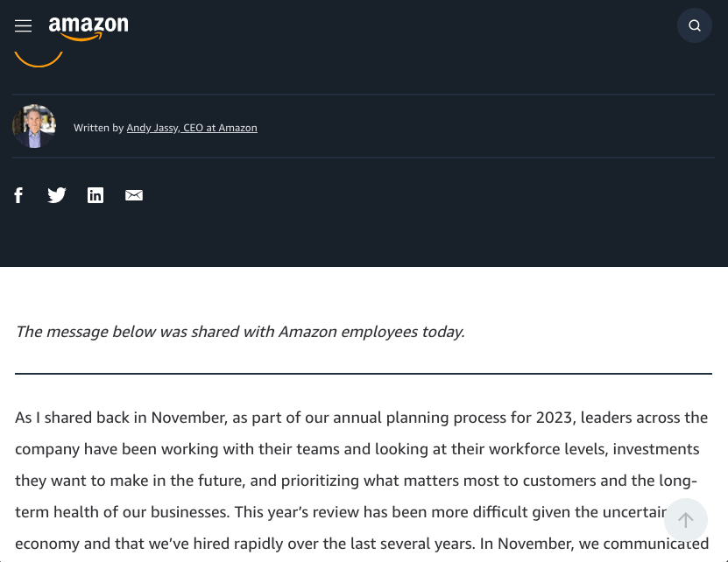
Task: Open the Andy Jassy, CEO at Amazon link
Action: [x=192, y=128]
